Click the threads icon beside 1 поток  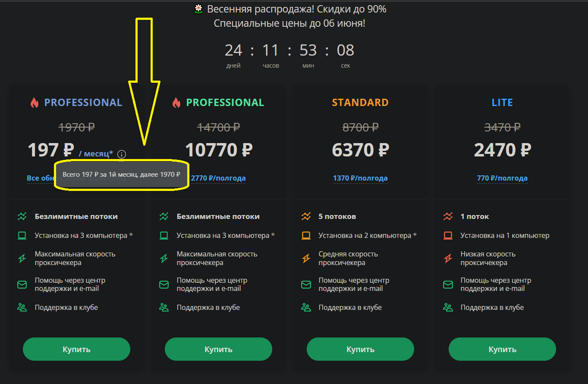tap(448, 216)
